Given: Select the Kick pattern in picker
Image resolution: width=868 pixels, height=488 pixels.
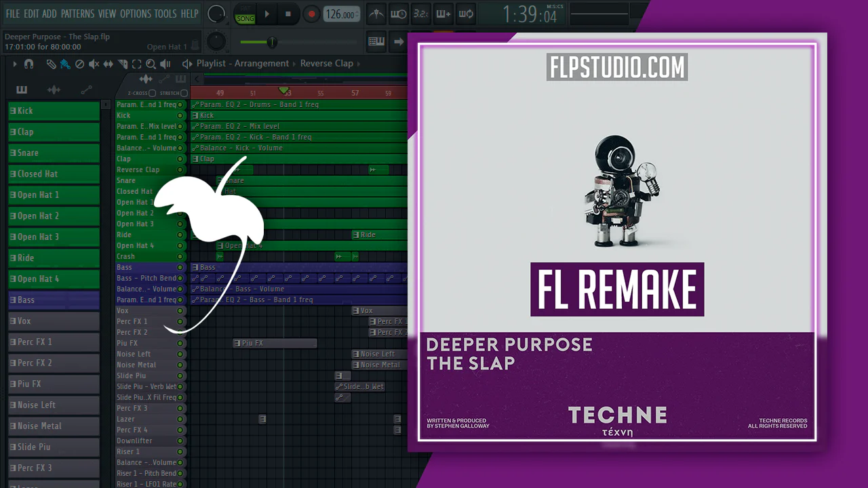Looking at the screenshot, I should [x=54, y=110].
